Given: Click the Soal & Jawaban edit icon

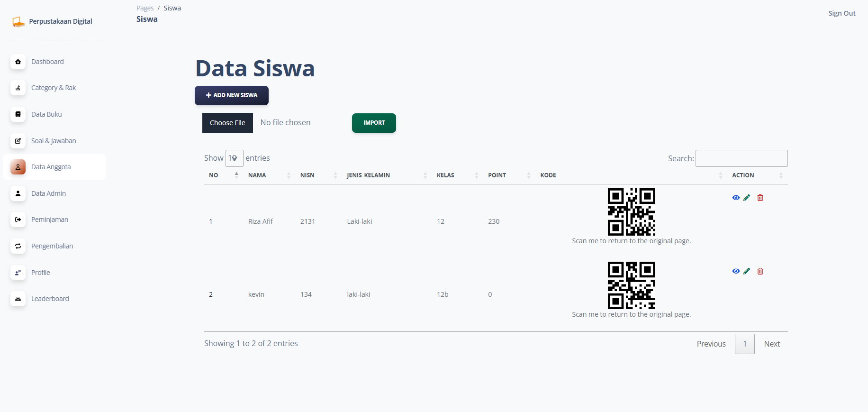Looking at the screenshot, I should click(x=18, y=141).
